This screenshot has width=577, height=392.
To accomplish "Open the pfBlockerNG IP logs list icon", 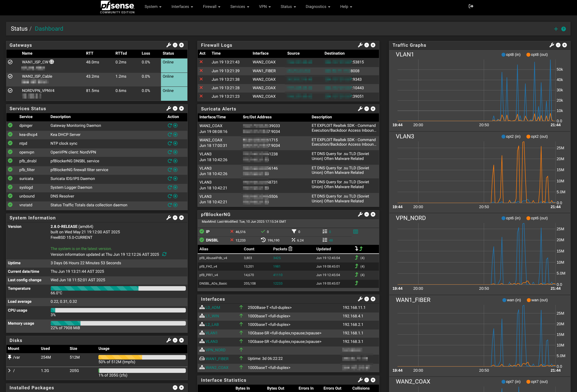I will point(356,231).
